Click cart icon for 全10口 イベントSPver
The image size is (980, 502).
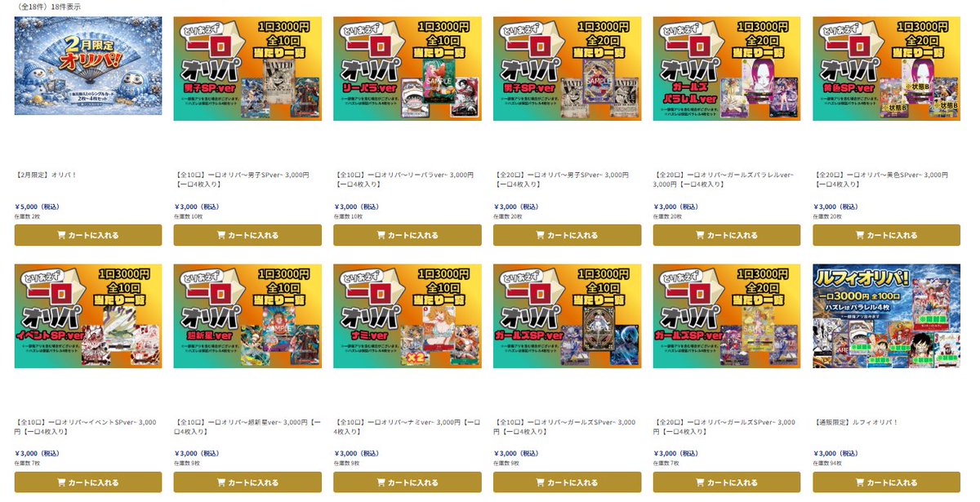point(62,482)
